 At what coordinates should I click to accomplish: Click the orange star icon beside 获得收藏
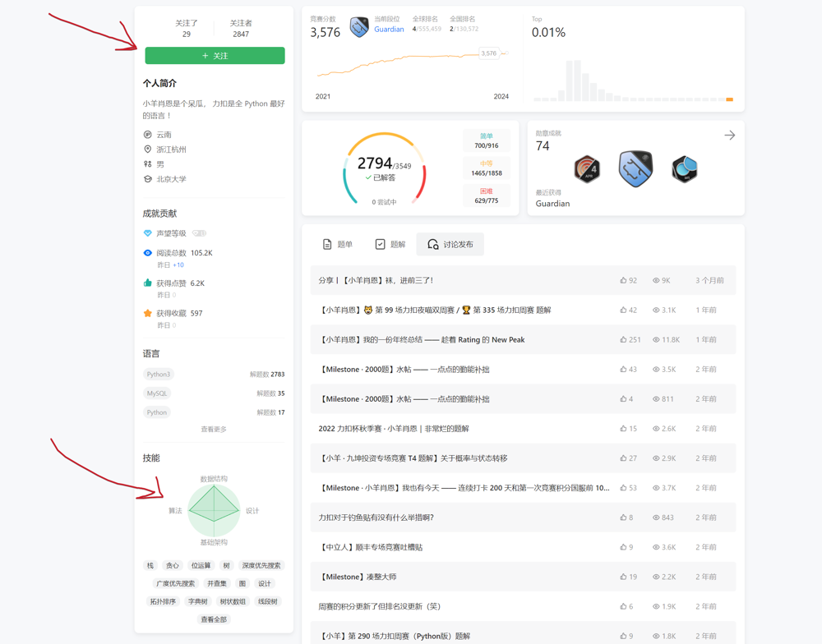[x=148, y=313]
